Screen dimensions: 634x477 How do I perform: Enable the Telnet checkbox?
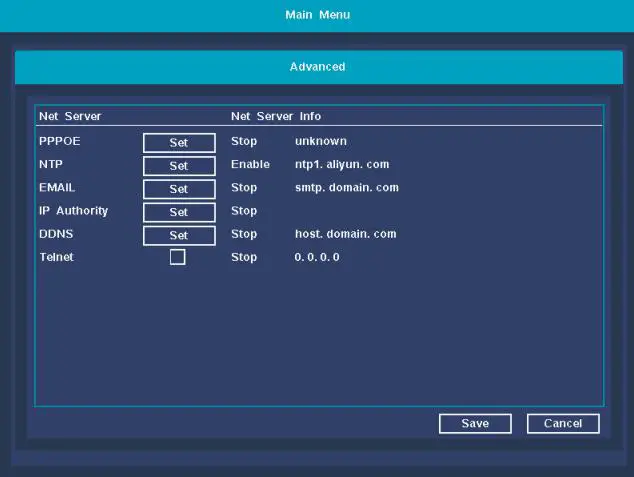click(x=178, y=257)
